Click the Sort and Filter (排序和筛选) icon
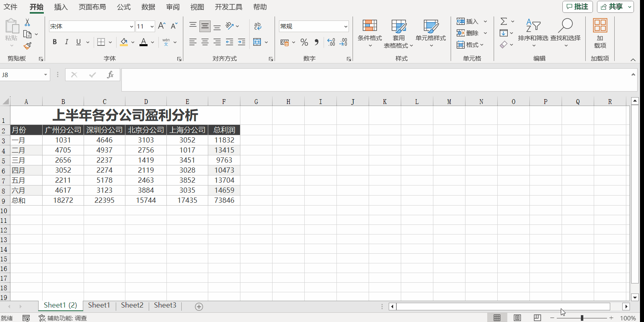 tap(533, 32)
